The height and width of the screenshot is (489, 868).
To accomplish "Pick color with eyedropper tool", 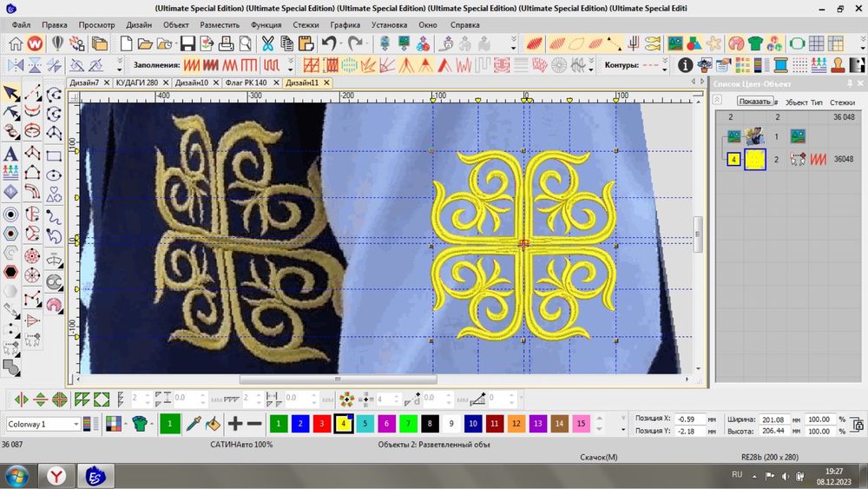I will point(194,424).
